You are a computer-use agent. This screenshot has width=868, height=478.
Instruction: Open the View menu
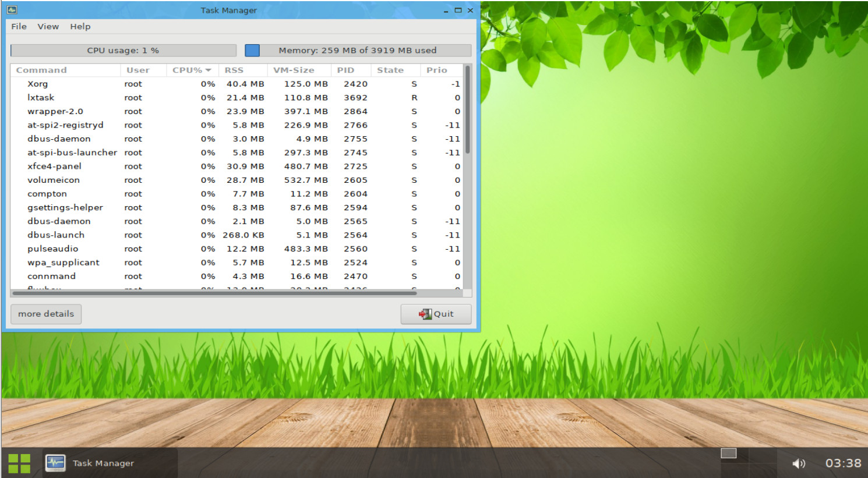(48, 26)
